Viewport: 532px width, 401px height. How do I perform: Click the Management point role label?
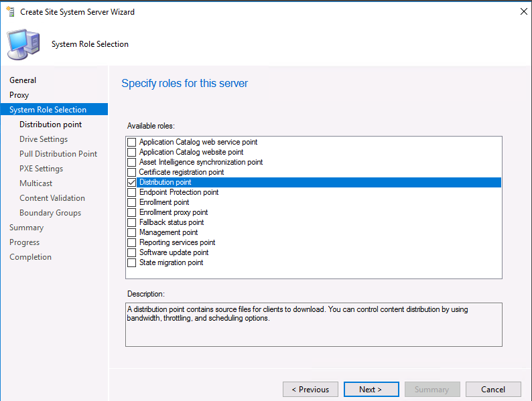tap(169, 232)
